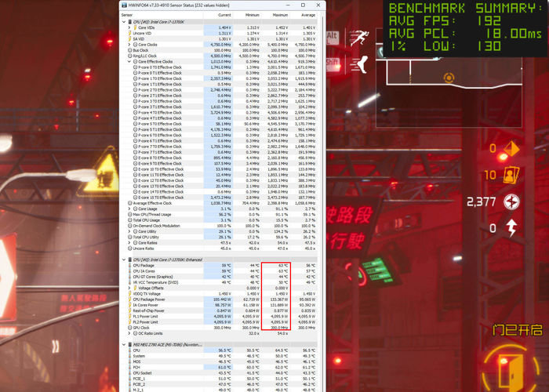
Task: Collapse the CPU Enhanced sensor group
Action: click(x=124, y=260)
